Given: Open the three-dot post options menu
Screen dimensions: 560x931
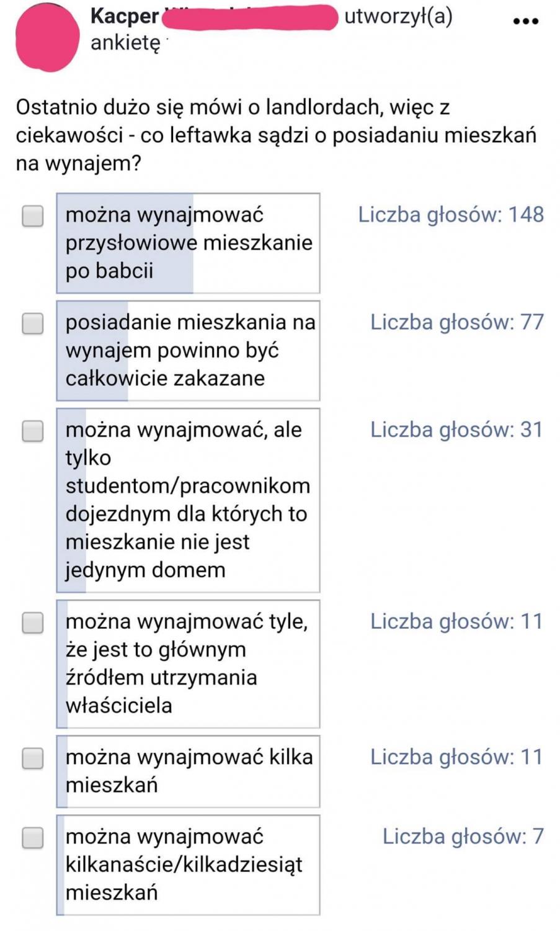Looking at the screenshot, I should tap(526, 21).
